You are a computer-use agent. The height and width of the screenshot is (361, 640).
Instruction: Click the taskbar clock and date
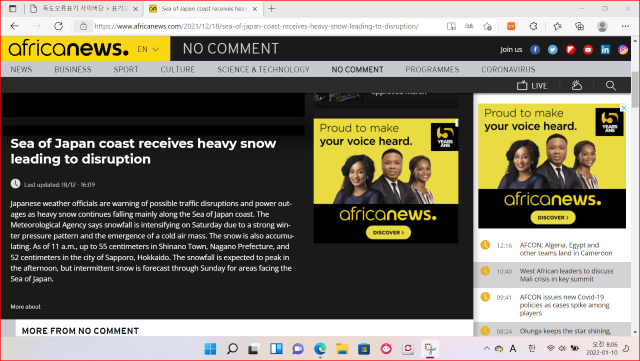coord(602,348)
